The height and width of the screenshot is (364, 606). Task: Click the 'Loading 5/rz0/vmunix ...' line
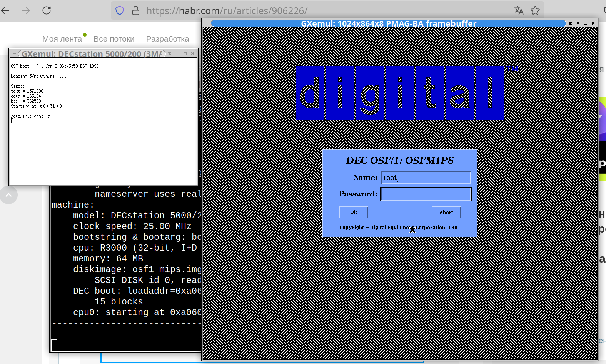38,76
